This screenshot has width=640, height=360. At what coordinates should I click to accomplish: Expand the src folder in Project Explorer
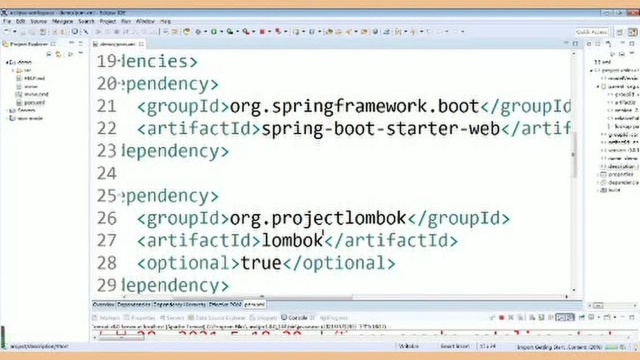13,70
